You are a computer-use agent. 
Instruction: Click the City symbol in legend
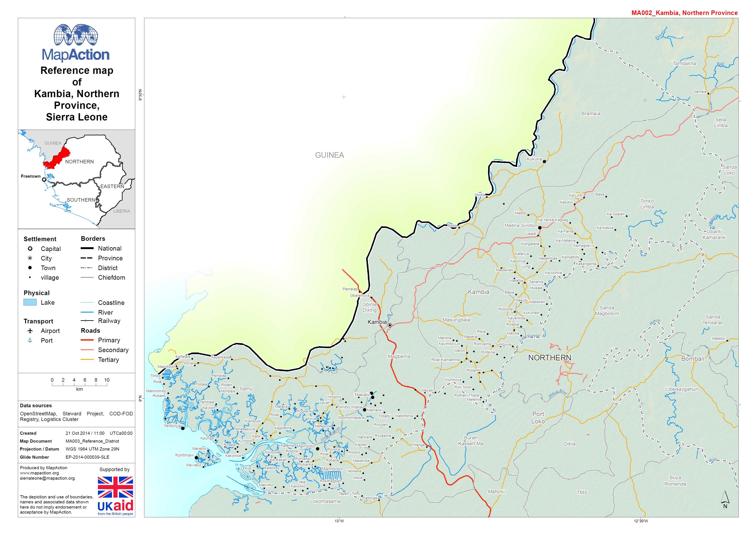30,258
